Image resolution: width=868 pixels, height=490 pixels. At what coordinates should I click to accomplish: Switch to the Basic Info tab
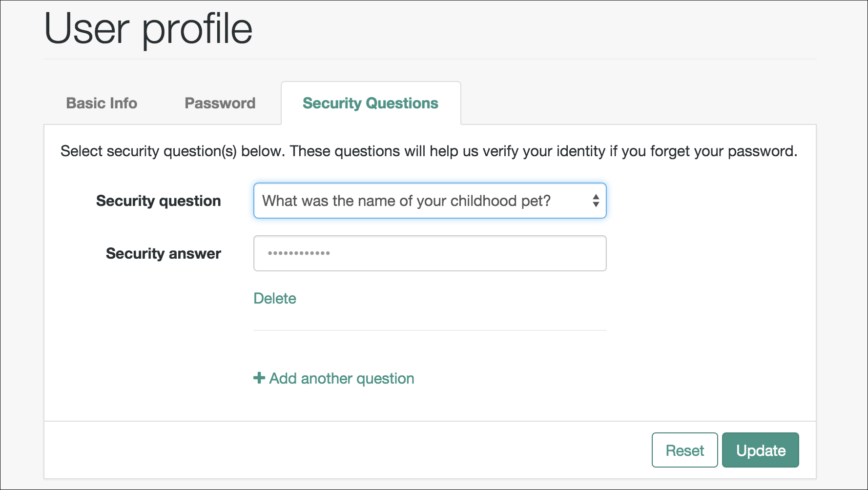[x=101, y=103]
